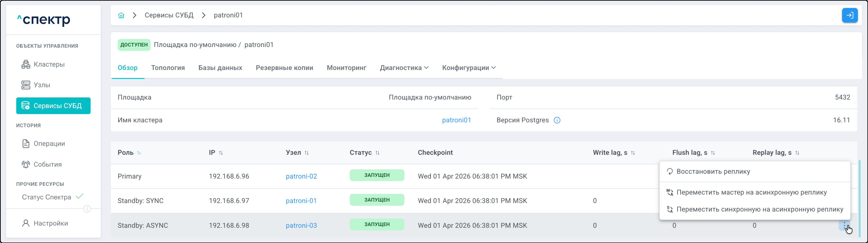Sort table by IP column
The image size is (868, 243).
point(221,153)
